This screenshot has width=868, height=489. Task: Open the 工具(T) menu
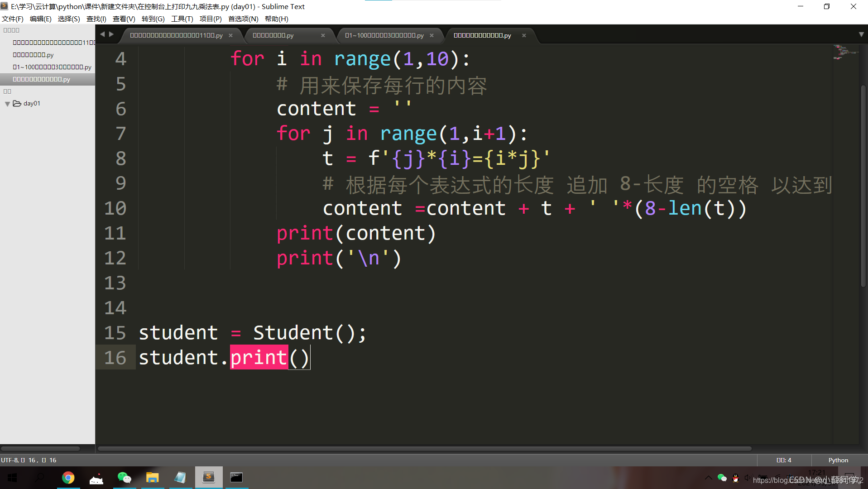[x=182, y=19]
